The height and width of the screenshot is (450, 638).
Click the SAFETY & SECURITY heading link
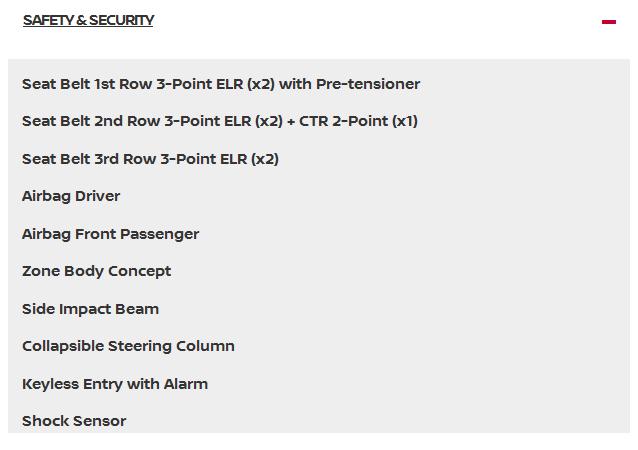tap(88, 20)
